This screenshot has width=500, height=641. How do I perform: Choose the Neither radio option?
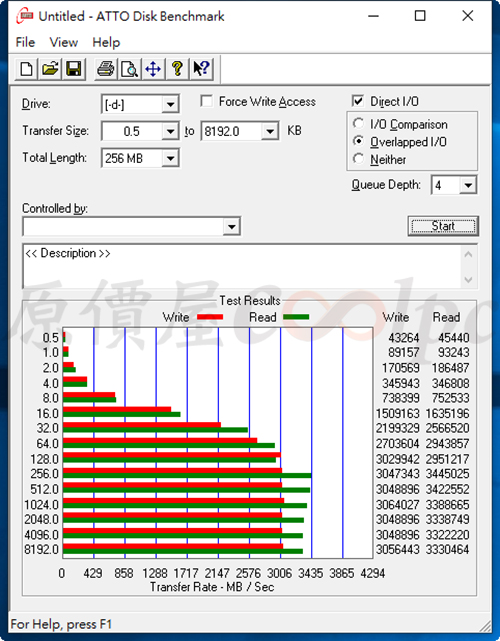click(358, 159)
